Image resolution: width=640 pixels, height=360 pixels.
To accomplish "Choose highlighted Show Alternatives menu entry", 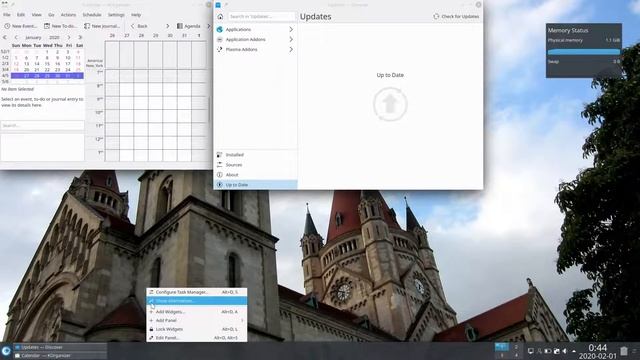I will pyautogui.click(x=197, y=301).
